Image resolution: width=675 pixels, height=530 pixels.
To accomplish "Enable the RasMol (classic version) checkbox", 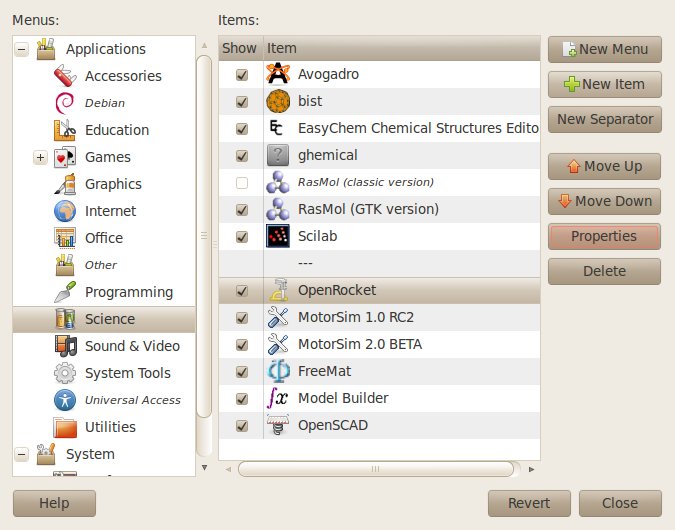I will pyautogui.click(x=241, y=183).
